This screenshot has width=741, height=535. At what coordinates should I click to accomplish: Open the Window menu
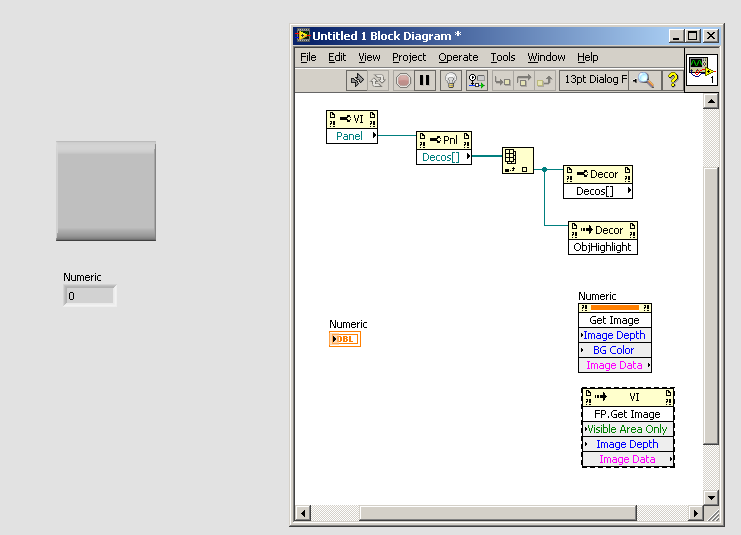point(546,57)
